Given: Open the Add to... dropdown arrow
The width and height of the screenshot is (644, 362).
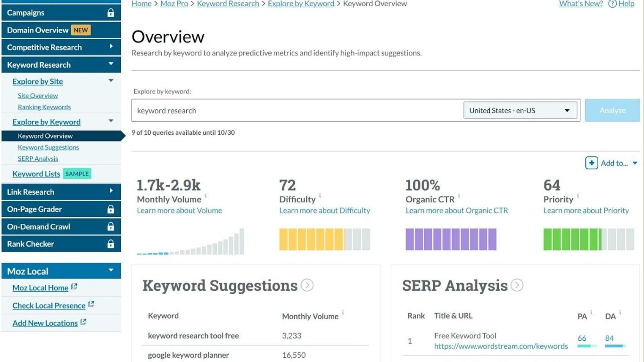Looking at the screenshot, I should click(635, 163).
